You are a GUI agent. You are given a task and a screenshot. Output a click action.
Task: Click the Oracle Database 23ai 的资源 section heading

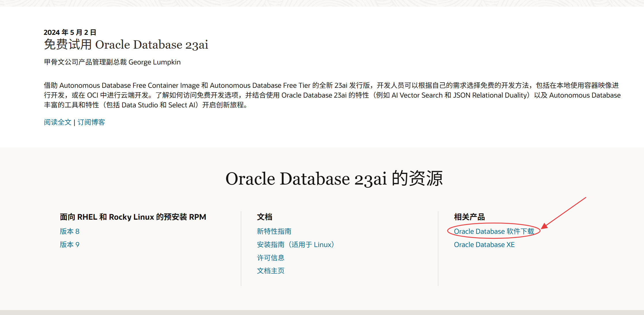(334, 179)
